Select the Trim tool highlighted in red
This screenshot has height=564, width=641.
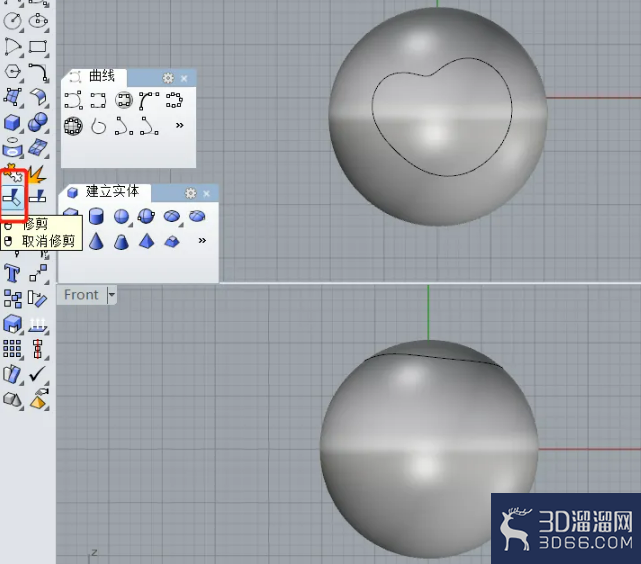click(x=13, y=197)
